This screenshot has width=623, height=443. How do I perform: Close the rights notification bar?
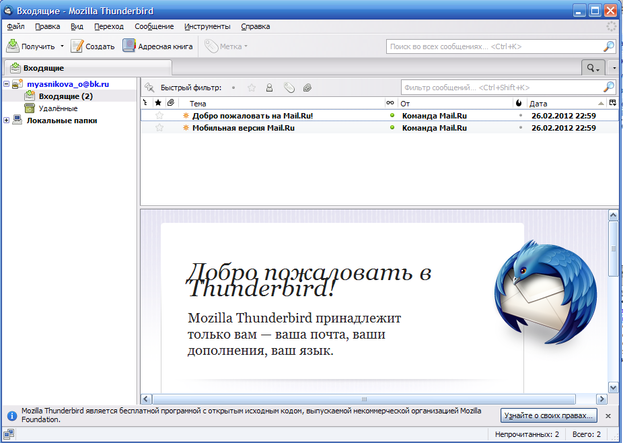click(x=609, y=414)
